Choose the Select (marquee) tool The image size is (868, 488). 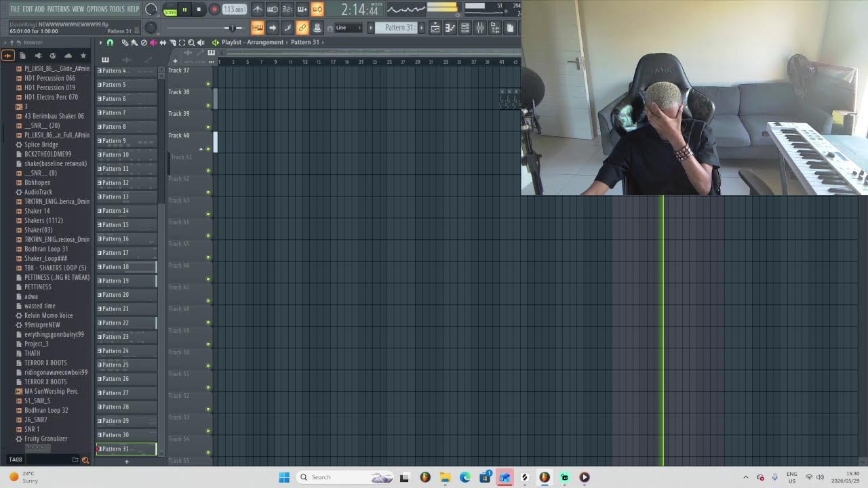(182, 42)
